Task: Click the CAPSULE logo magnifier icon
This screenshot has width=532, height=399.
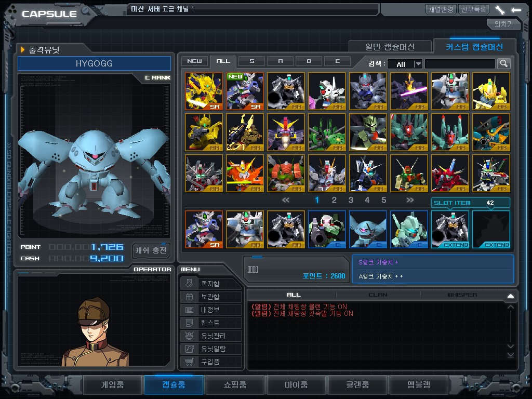Action: point(86,11)
